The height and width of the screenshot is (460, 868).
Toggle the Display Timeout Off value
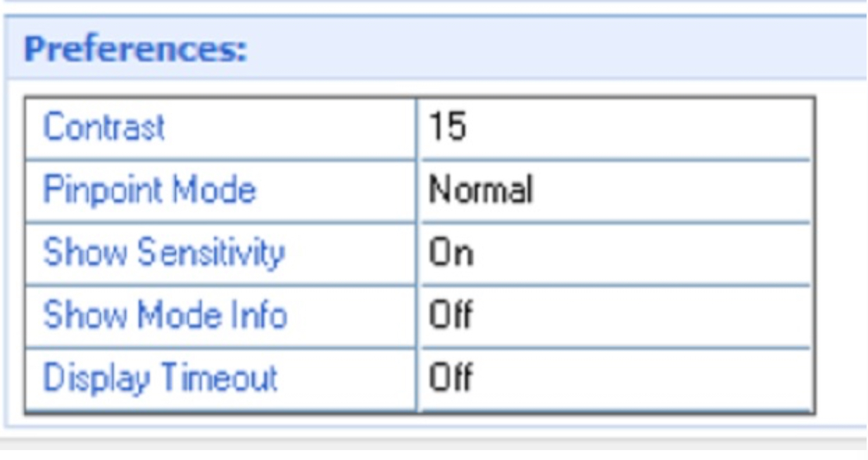(x=616, y=378)
